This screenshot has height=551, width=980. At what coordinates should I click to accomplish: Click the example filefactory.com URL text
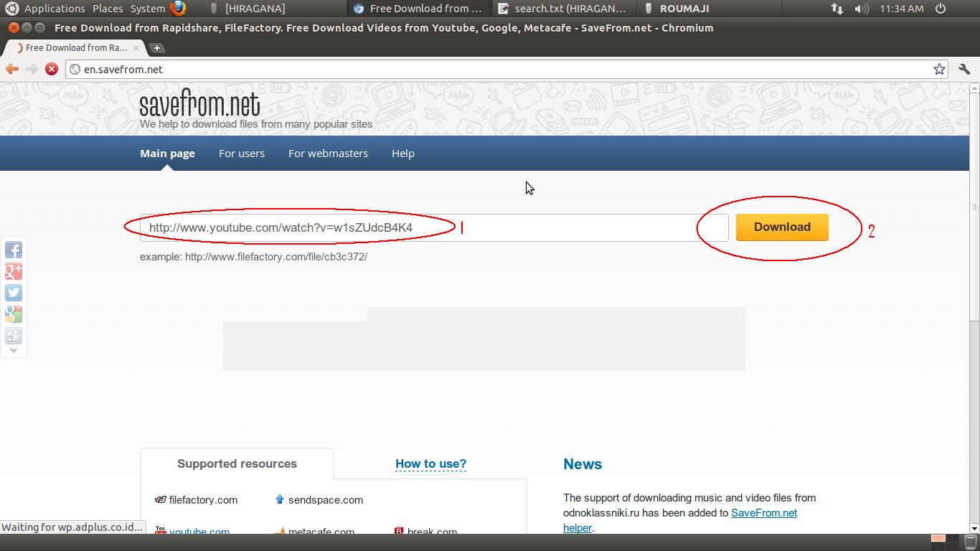[x=276, y=257]
